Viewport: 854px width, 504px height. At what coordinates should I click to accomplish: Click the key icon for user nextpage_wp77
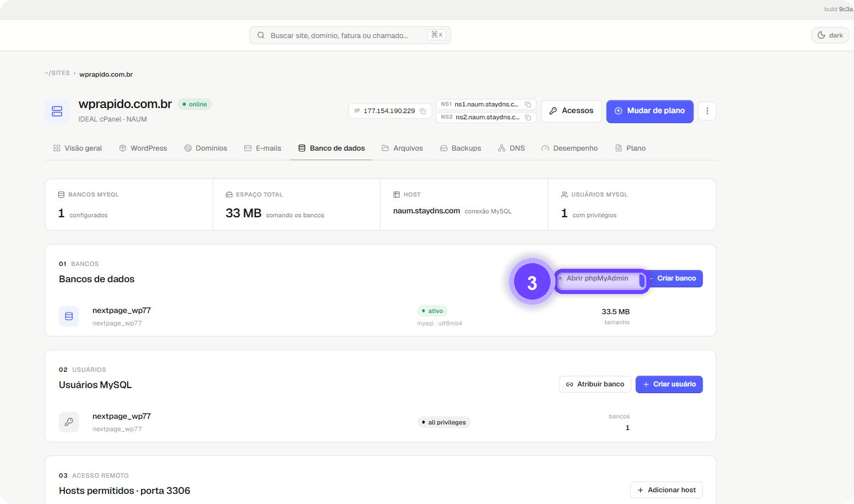click(69, 422)
